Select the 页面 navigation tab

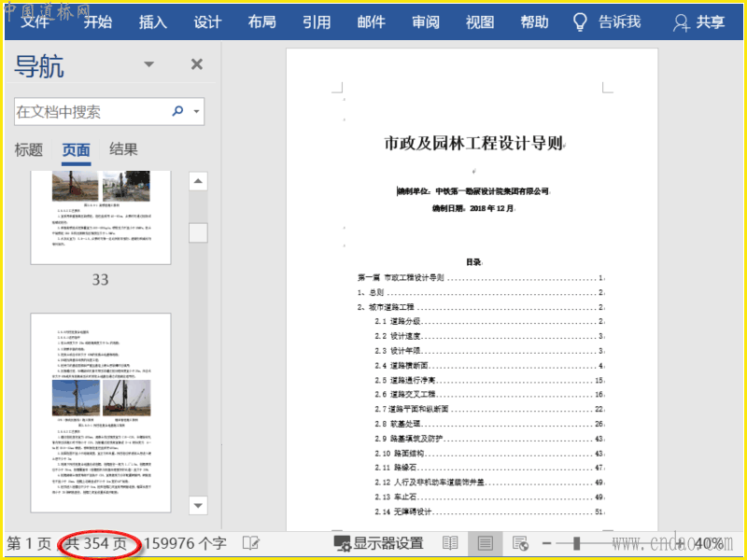click(77, 150)
